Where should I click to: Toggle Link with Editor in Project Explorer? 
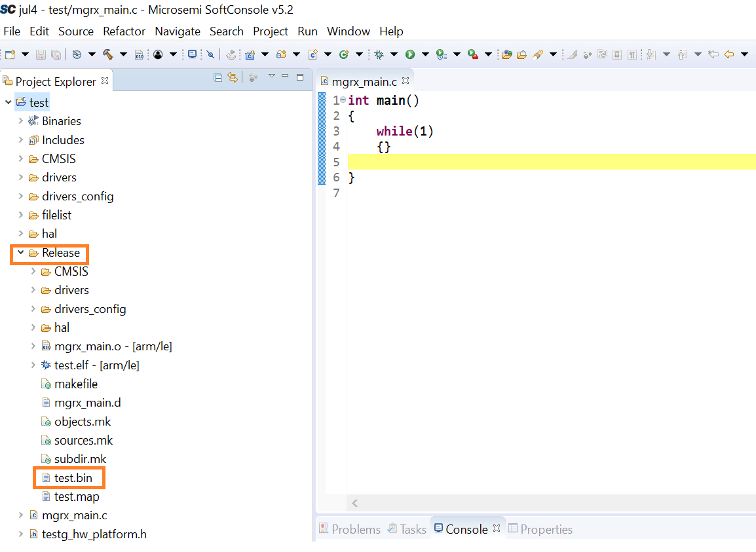coord(232,78)
